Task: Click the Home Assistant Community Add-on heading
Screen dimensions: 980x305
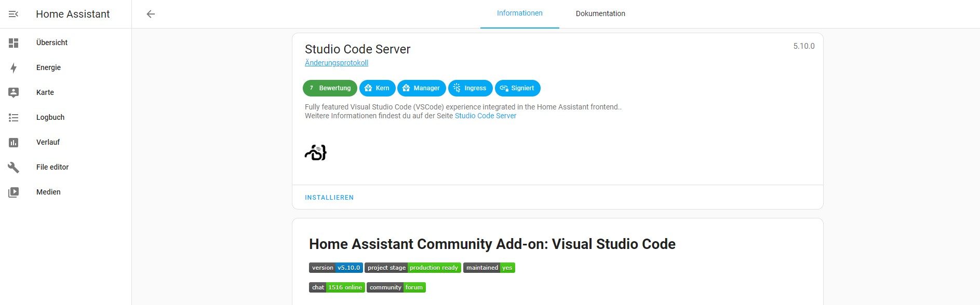Action: pos(492,244)
